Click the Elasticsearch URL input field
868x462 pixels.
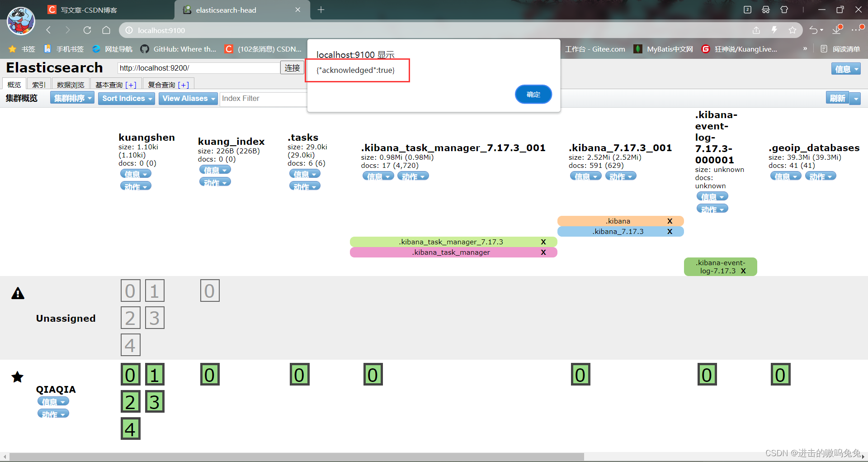198,68
